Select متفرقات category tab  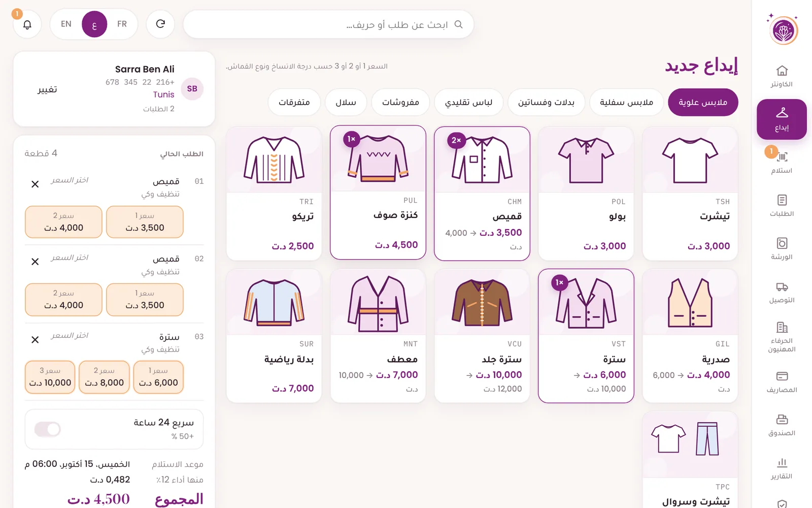(294, 102)
